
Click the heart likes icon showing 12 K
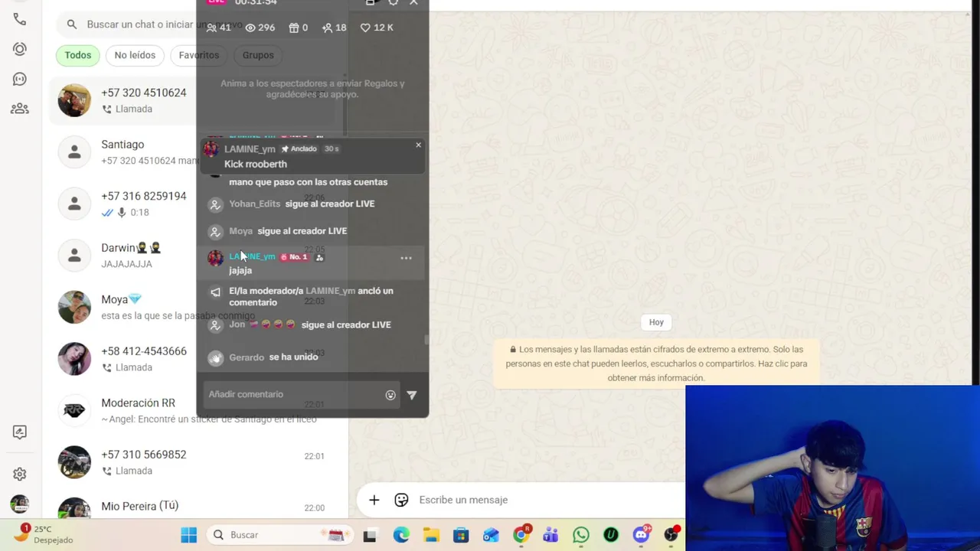tap(365, 28)
